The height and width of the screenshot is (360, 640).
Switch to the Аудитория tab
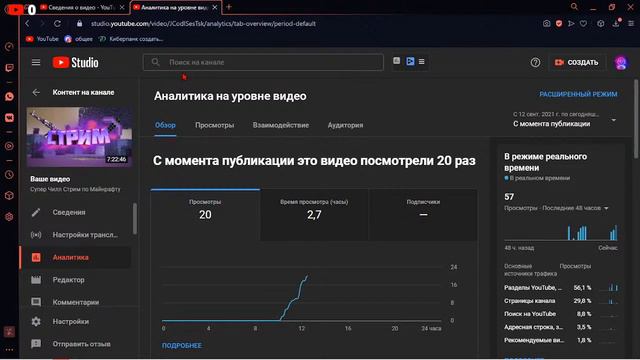[x=345, y=125]
